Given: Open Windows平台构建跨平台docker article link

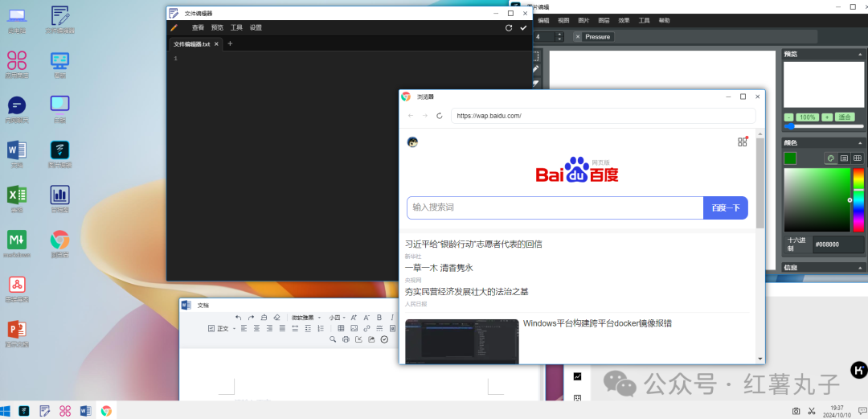Looking at the screenshot, I should point(597,323).
